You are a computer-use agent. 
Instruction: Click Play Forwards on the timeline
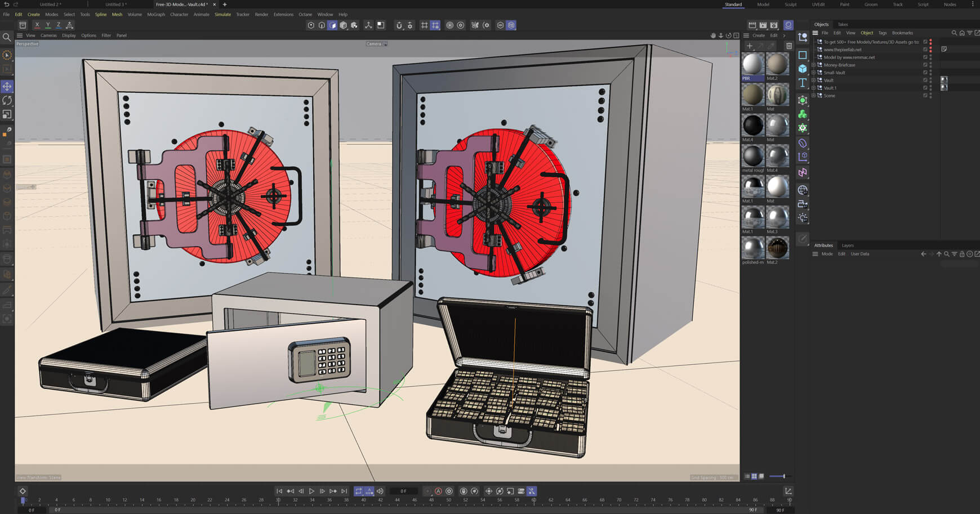(311, 491)
